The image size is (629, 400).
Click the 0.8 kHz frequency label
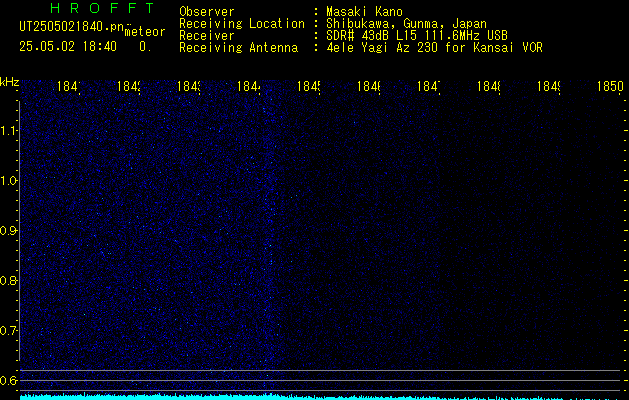tap(8, 280)
